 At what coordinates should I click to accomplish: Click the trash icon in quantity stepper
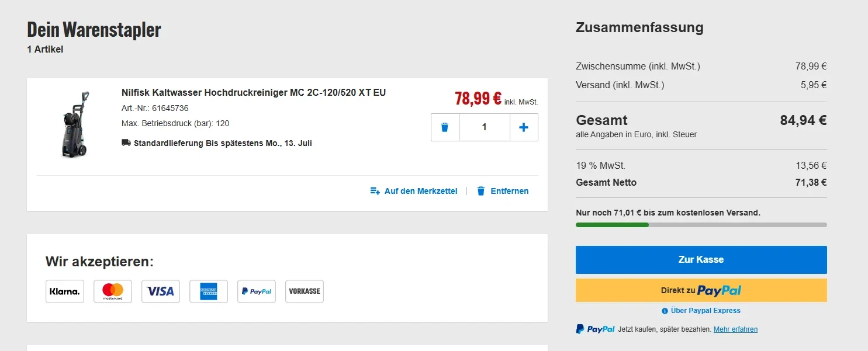[445, 127]
